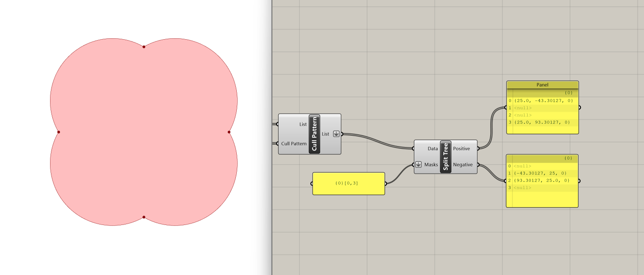Image resolution: width=644 pixels, height=275 pixels.
Task: Select the Split Tree component name bar
Action: 446,156
